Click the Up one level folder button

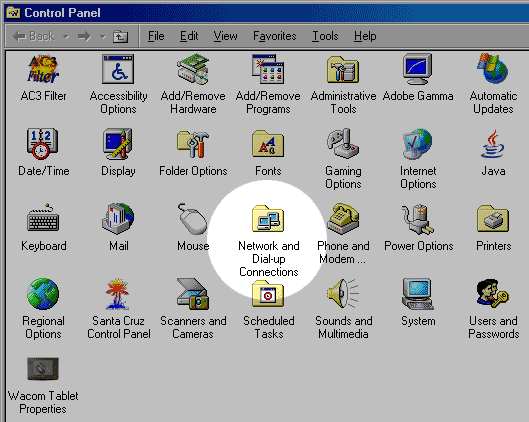(120, 36)
